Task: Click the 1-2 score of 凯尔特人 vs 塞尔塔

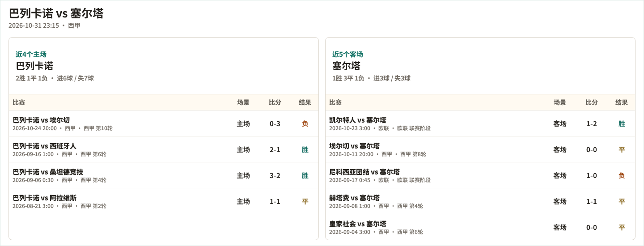Action: click(x=592, y=123)
